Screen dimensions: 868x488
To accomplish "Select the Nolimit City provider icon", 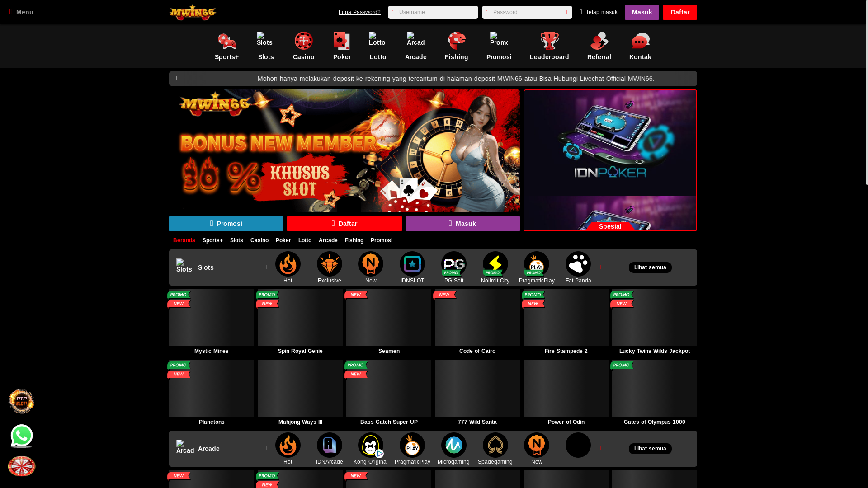I will tap(495, 264).
